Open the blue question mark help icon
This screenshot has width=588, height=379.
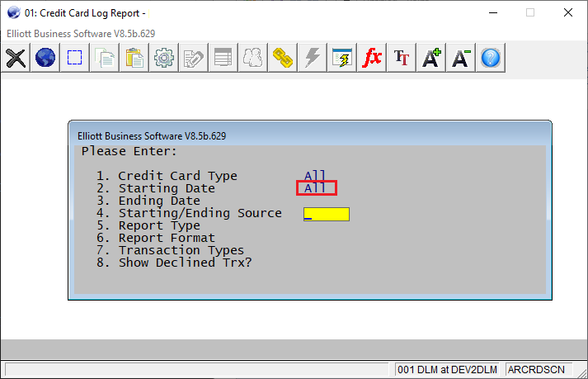[x=491, y=58]
